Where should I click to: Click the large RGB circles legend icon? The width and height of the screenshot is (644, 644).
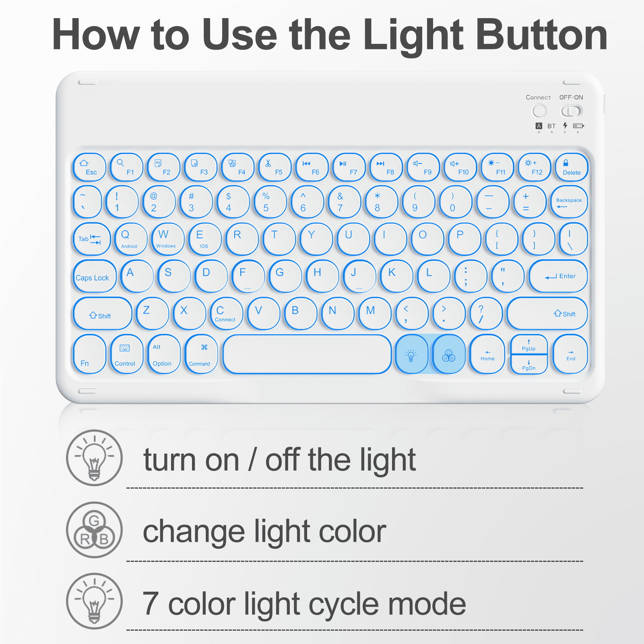tap(95, 530)
